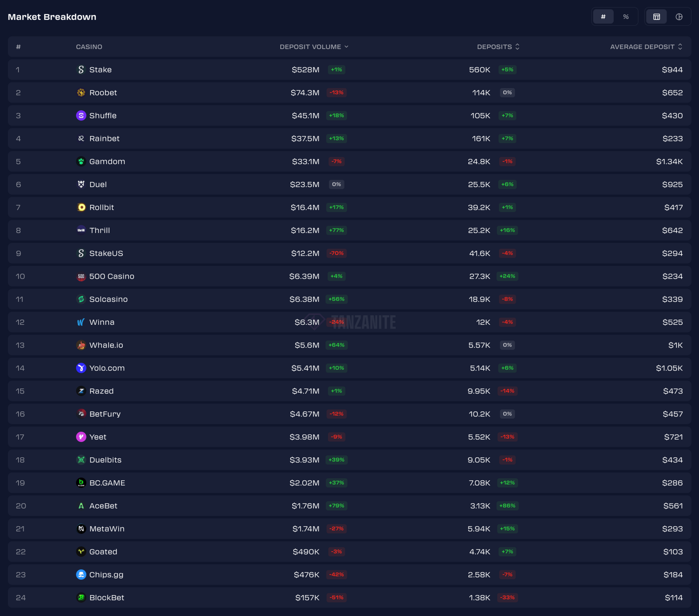Sort by Average Deposit column

pos(646,47)
